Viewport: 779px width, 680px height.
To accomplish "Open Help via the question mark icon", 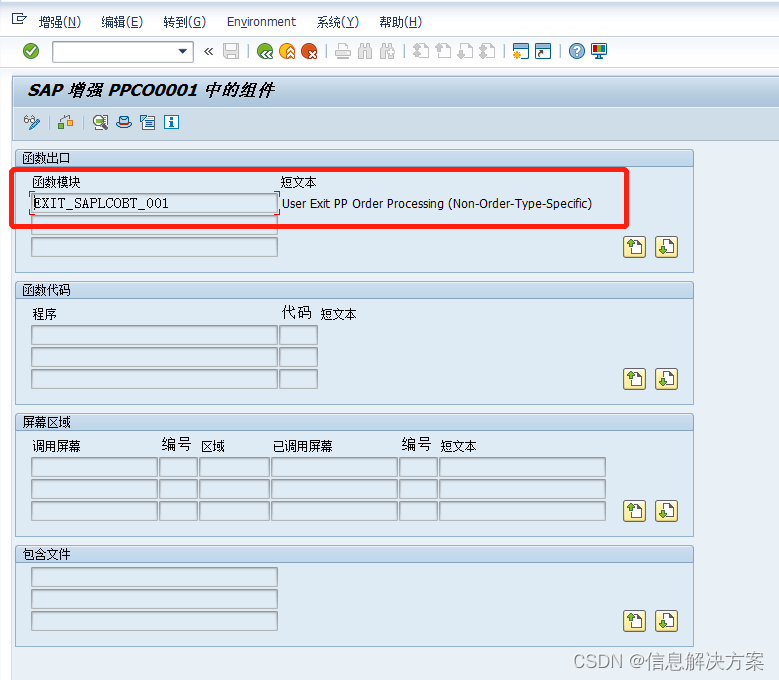I will pyautogui.click(x=577, y=51).
